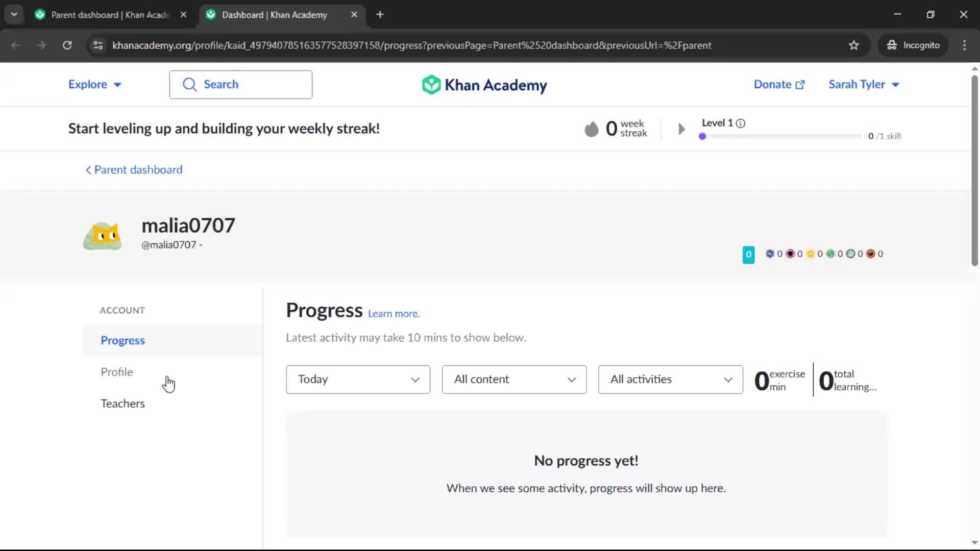Screen dimensions: 980x551
Task: Click the Incognito indicator
Action: [x=913, y=45]
